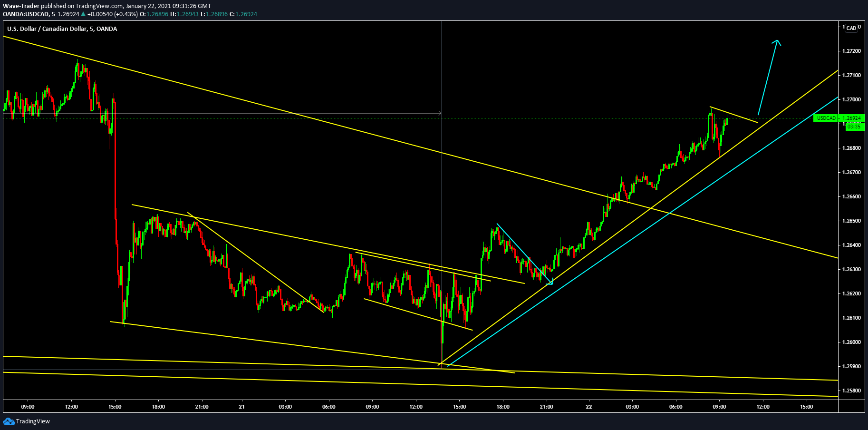This screenshot has width=868, height=430.
Task: Click the 1.27000 price axis label
Action: click(x=851, y=99)
